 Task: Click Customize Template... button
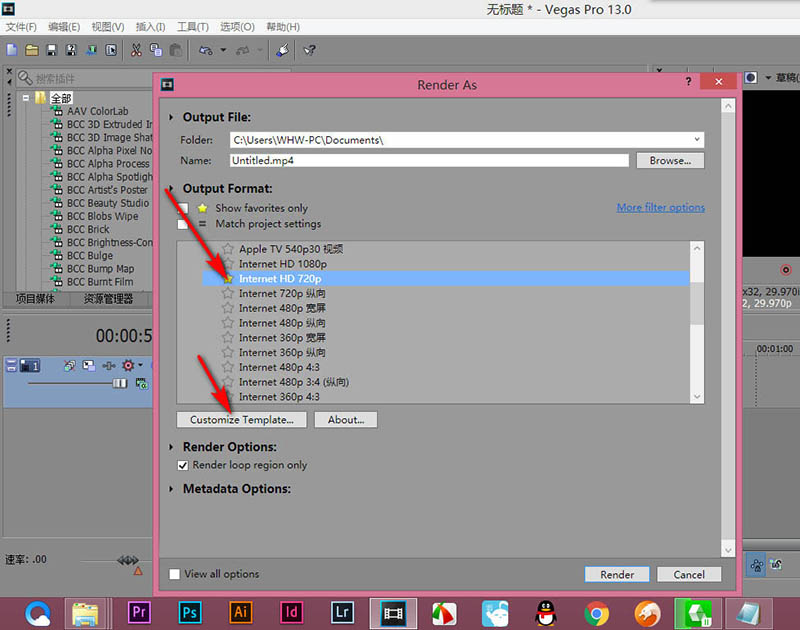point(242,420)
